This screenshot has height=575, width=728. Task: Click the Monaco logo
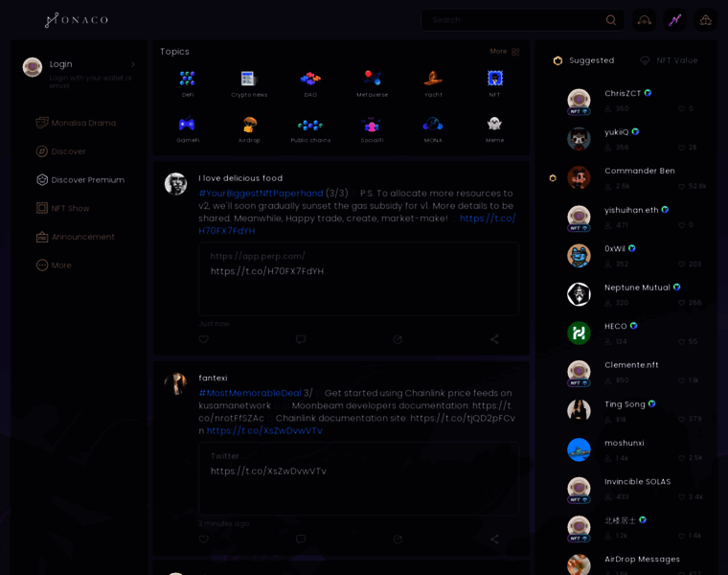(77, 20)
